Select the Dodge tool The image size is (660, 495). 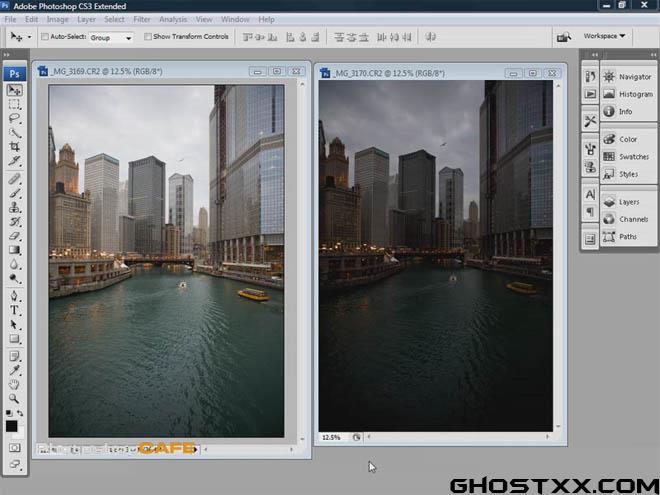coord(14,278)
